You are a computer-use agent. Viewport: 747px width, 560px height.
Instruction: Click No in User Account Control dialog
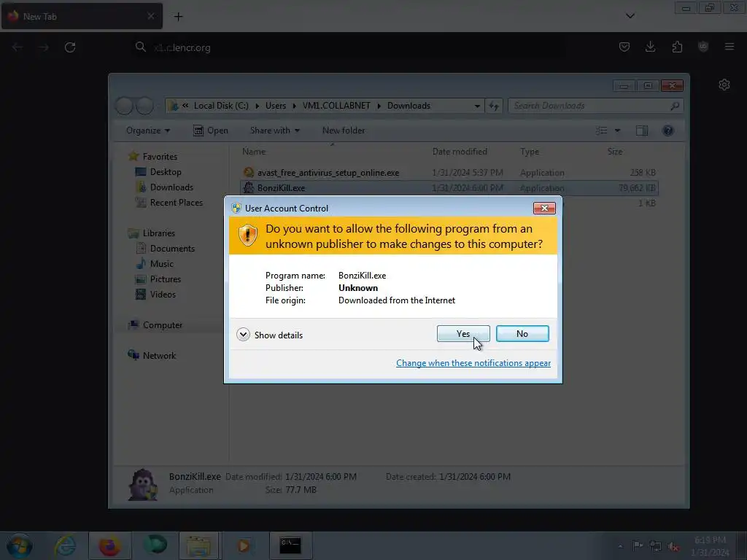[522, 334]
